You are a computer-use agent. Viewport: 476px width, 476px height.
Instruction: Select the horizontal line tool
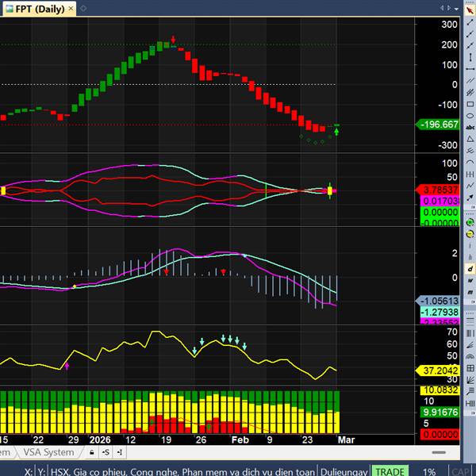(470, 69)
